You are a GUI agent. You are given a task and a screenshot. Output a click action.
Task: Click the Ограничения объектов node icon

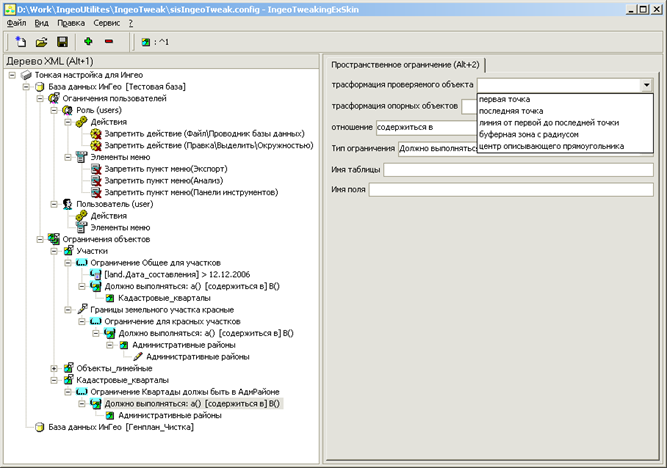click(x=54, y=239)
